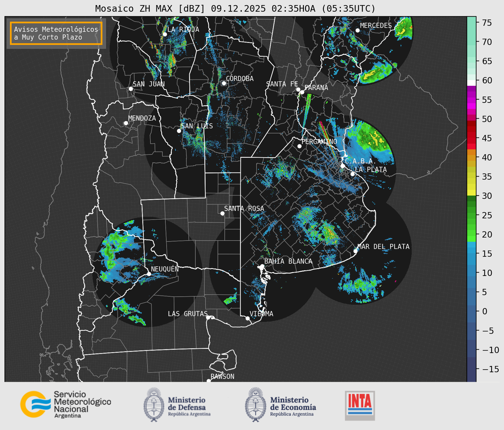Image resolution: width=504 pixels, height=430 pixels.
Task: Click the Viedma city marker dot
Action: pyautogui.click(x=247, y=318)
